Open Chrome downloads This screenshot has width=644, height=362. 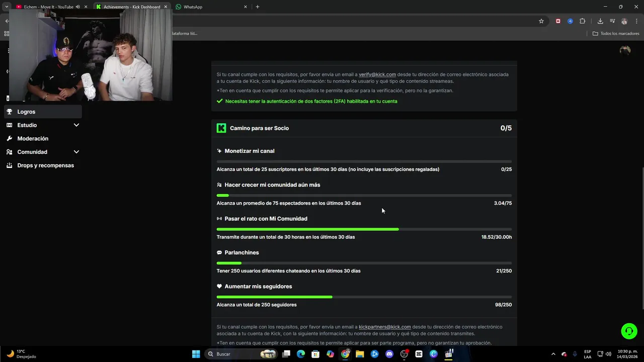pos(600,21)
